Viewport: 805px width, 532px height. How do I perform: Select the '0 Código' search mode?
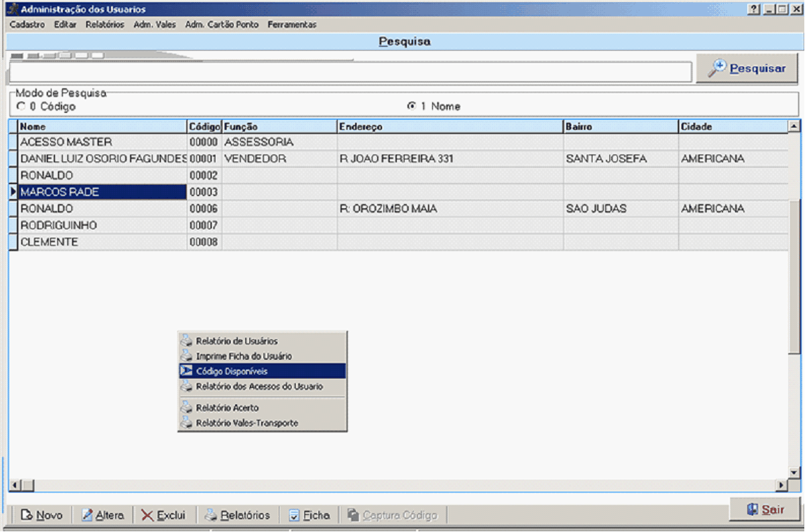click(x=20, y=107)
